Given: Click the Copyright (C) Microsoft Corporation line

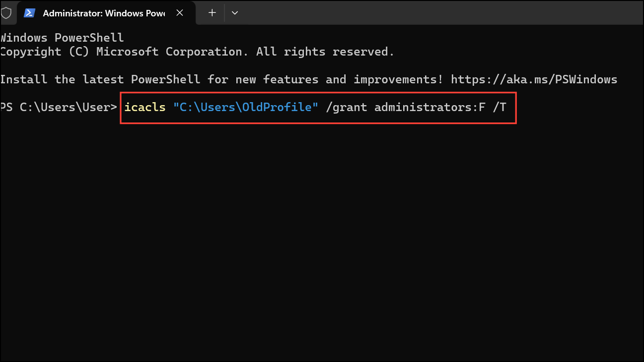Looking at the screenshot, I should (x=197, y=52).
